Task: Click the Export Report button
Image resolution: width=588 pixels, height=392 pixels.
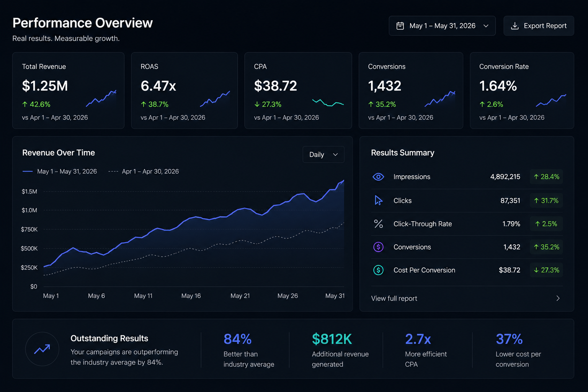Action: point(539,26)
